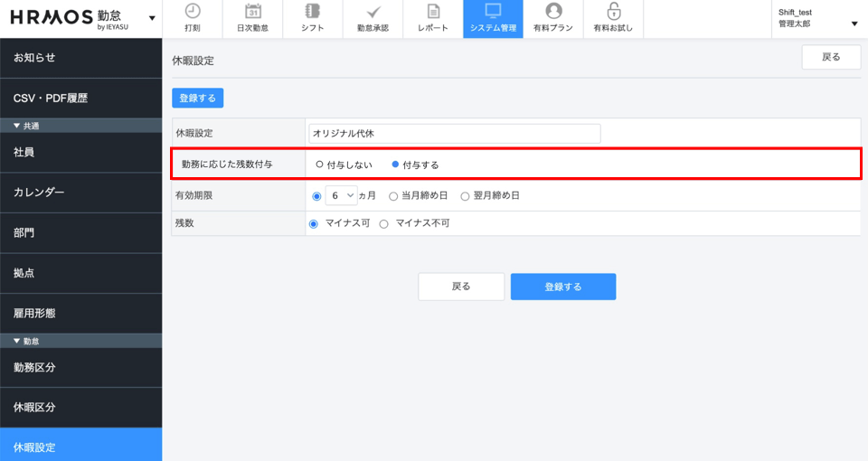Click the bottom 登録する button
Viewport: 868px width, 461px height.
pos(562,287)
